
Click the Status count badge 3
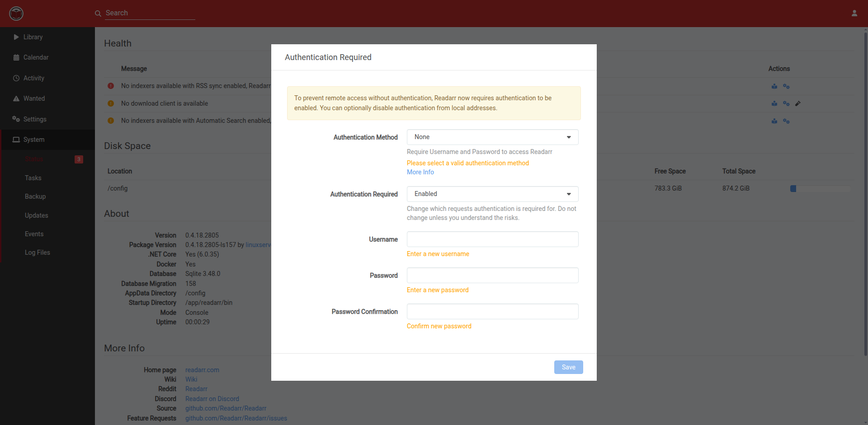(79, 159)
